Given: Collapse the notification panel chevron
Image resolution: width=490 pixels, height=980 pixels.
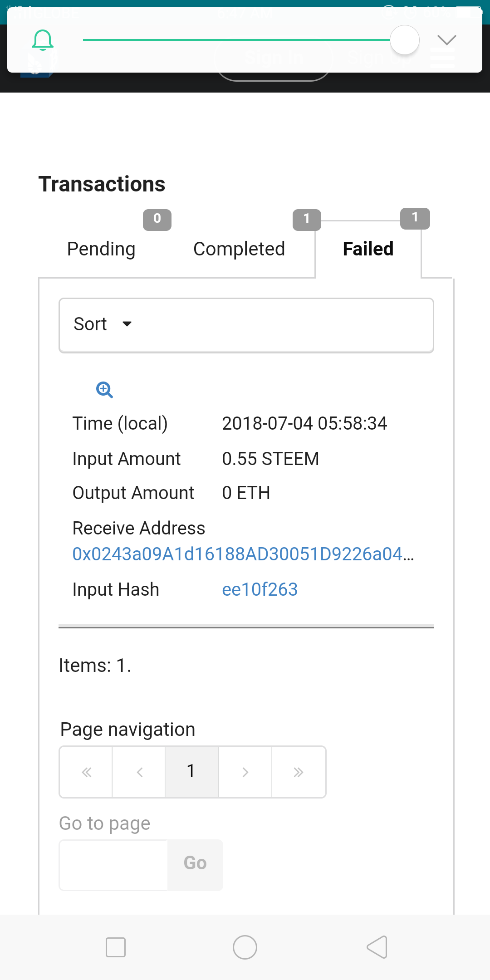Looking at the screenshot, I should (x=446, y=40).
